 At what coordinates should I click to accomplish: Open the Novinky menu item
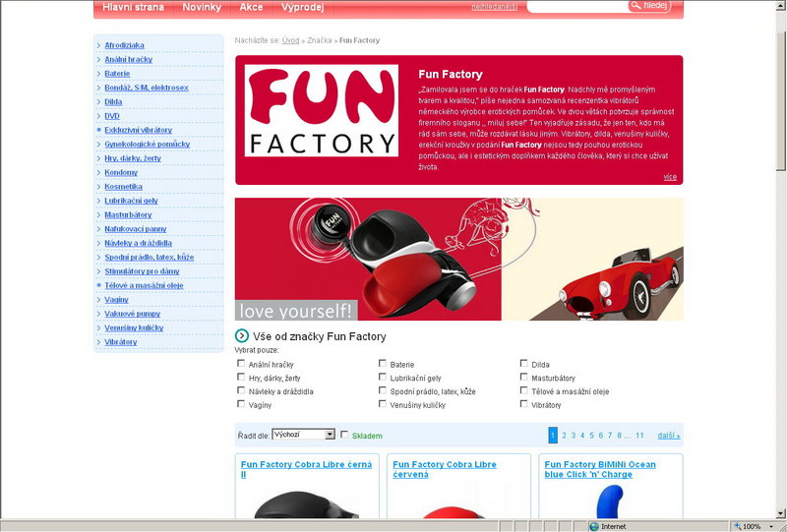(x=202, y=7)
